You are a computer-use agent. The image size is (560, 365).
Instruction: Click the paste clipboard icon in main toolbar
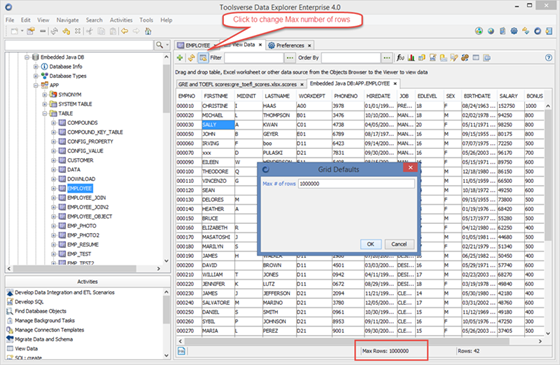point(113,31)
